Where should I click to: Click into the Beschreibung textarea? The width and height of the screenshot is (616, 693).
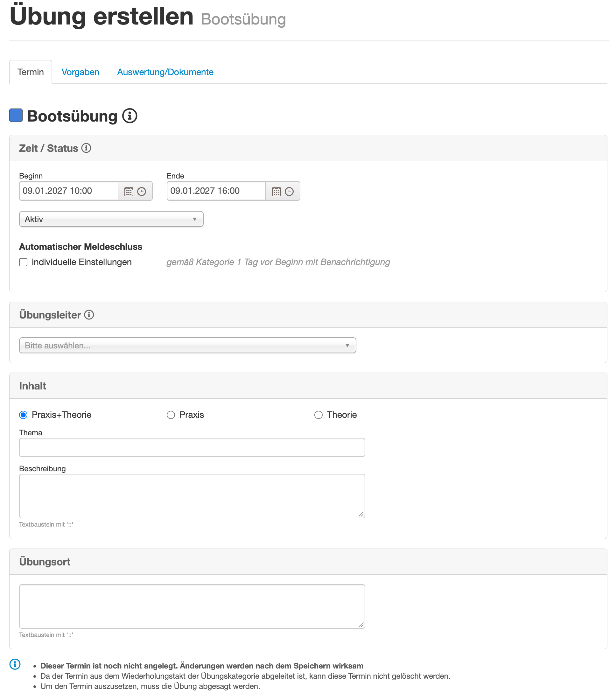(x=192, y=496)
